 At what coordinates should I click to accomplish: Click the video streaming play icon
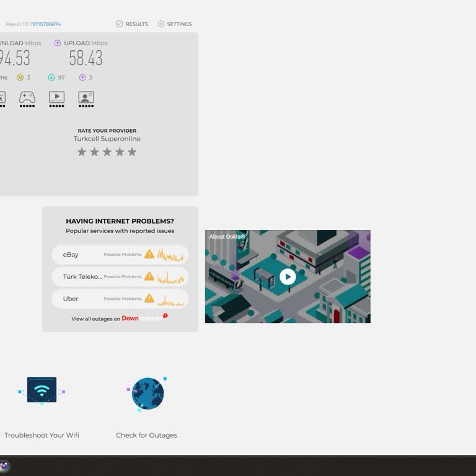pos(57,99)
